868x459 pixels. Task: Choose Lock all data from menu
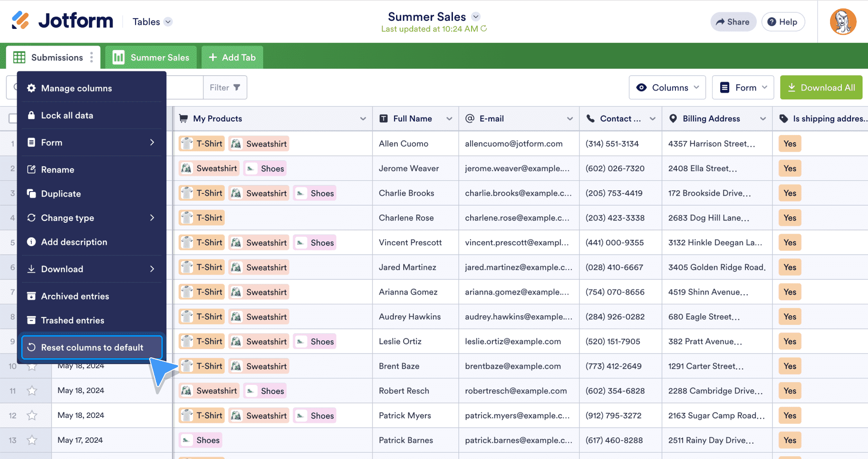click(x=67, y=115)
